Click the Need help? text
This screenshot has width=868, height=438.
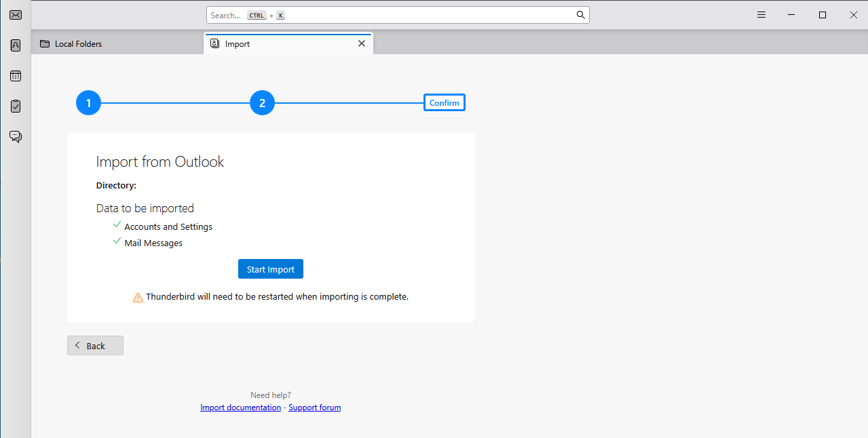coord(271,395)
